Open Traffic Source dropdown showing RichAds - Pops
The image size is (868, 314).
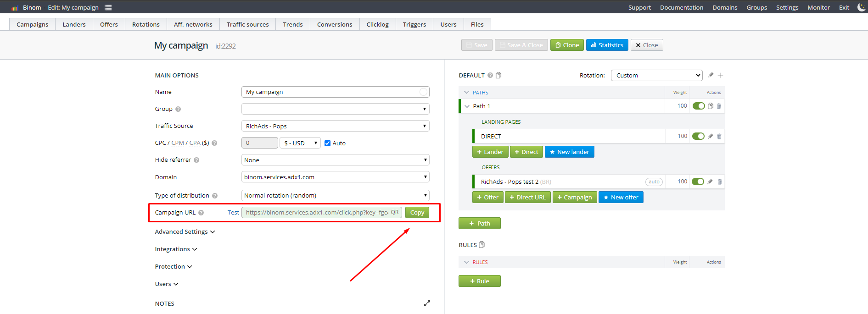(336, 126)
